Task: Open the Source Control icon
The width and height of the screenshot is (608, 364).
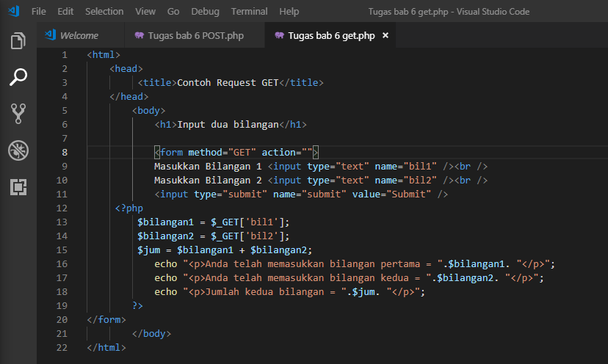Action: (x=18, y=114)
